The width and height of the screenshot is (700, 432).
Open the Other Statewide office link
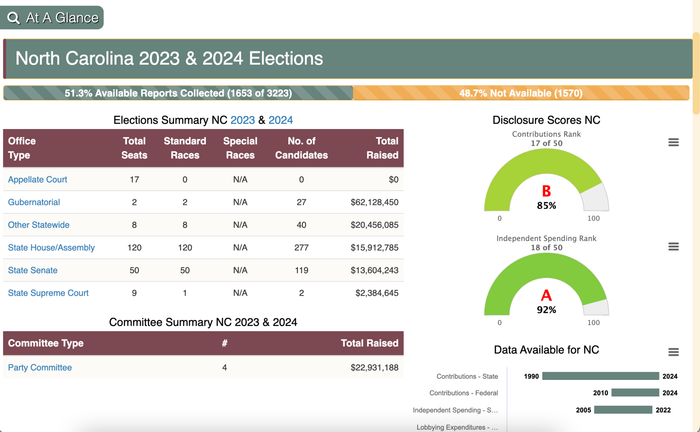pyautogui.click(x=38, y=225)
